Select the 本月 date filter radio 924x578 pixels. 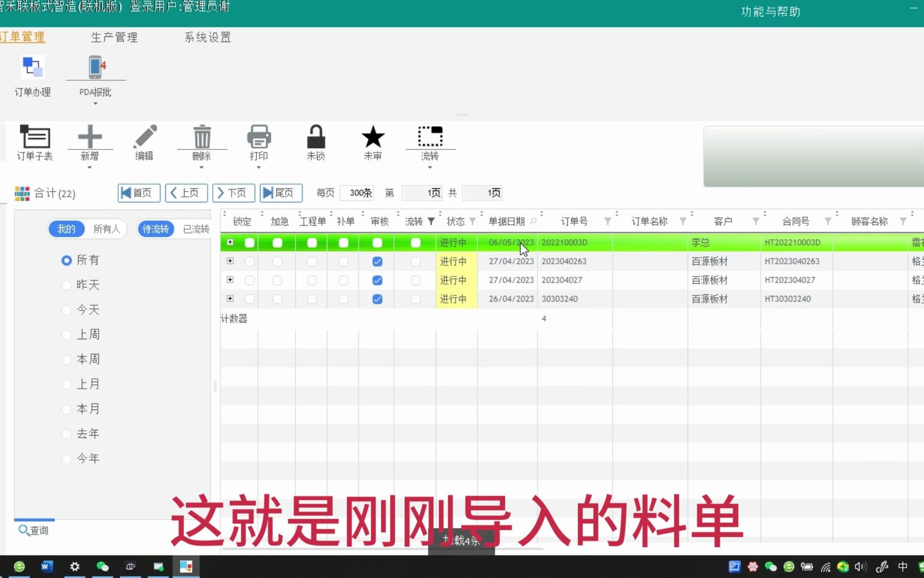click(x=67, y=409)
